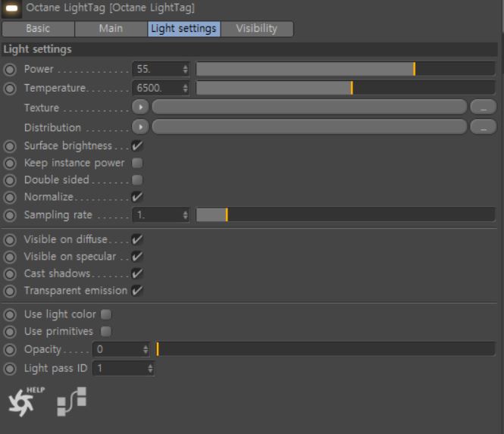The height and width of the screenshot is (434, 504).
Task: Open the Octane Help icon
Action: [x=27, y=401]
